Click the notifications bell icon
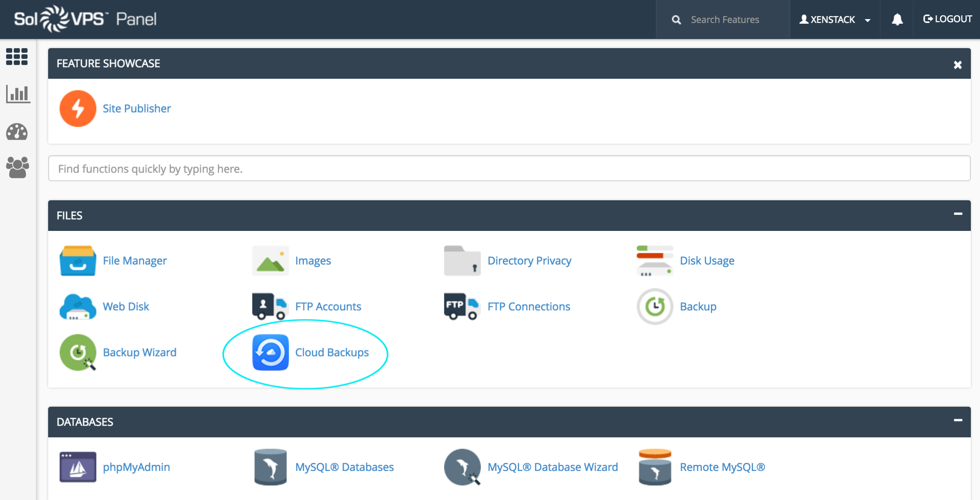 click(x=897, y=20)
